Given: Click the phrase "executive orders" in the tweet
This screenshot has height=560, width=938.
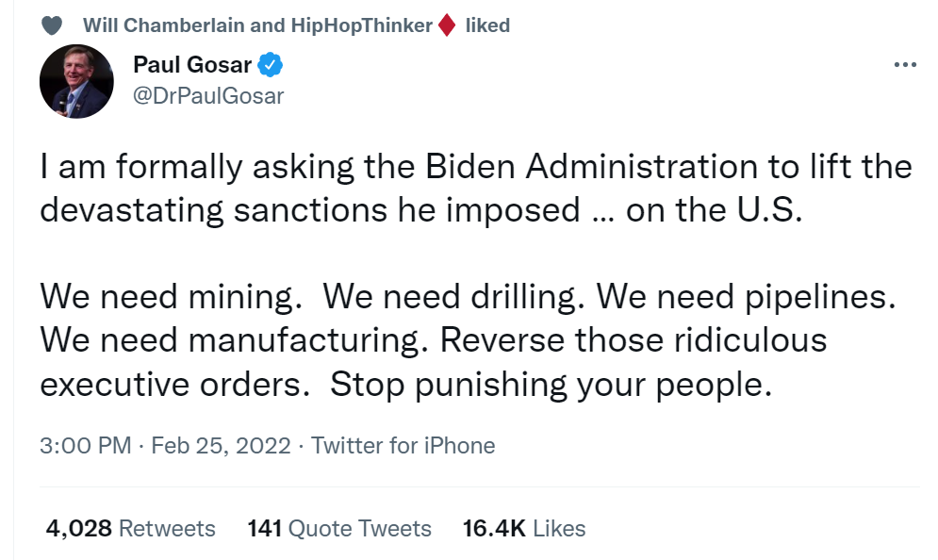Looking at the screenshot, I should (173, 387).
